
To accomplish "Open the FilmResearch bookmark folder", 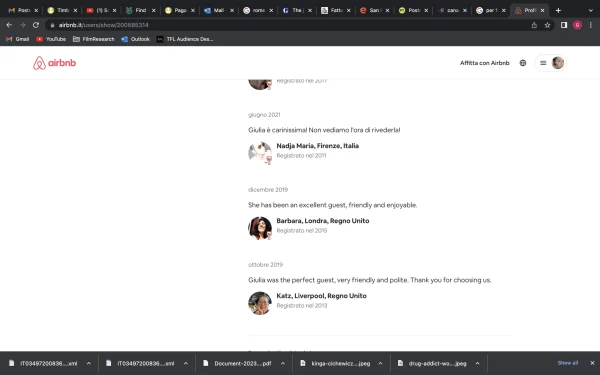I will [x=94, y=39].
